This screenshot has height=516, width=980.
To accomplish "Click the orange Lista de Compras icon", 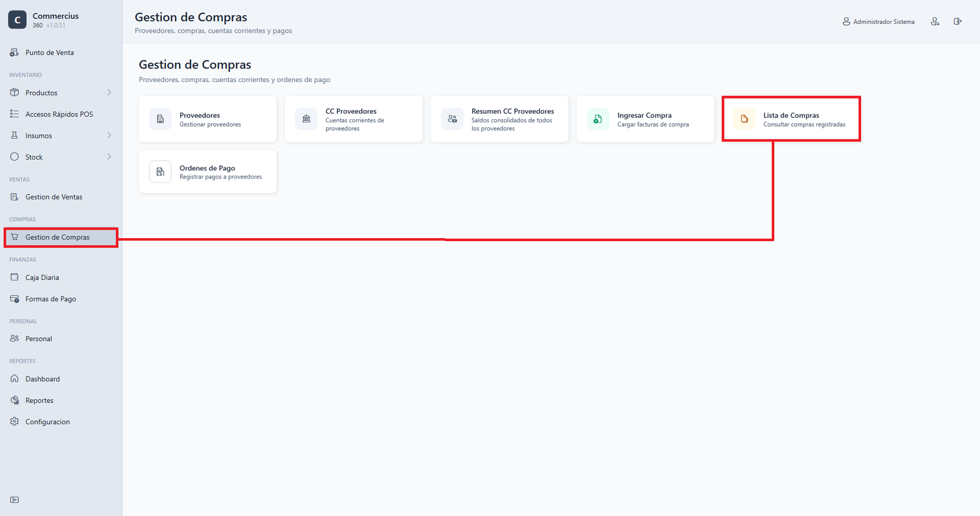I will (x=744, y=119).
